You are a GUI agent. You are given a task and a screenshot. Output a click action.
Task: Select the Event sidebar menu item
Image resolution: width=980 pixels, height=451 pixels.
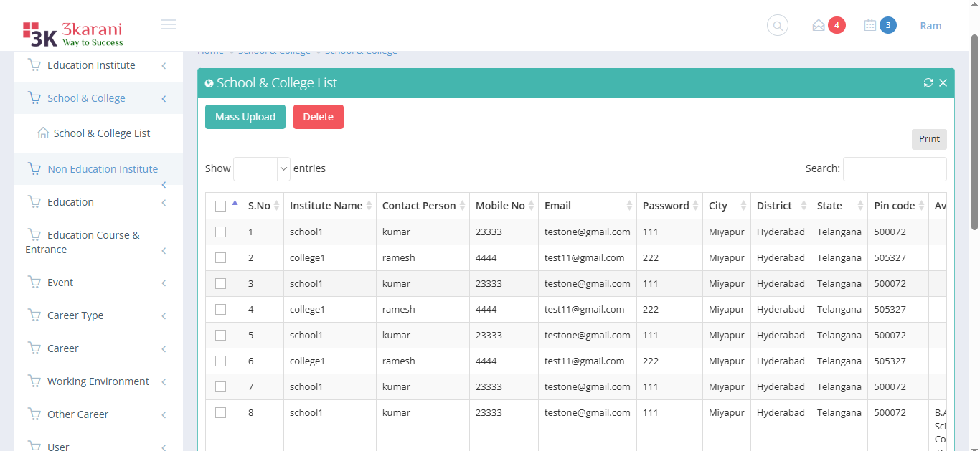[x=60, y=283]
